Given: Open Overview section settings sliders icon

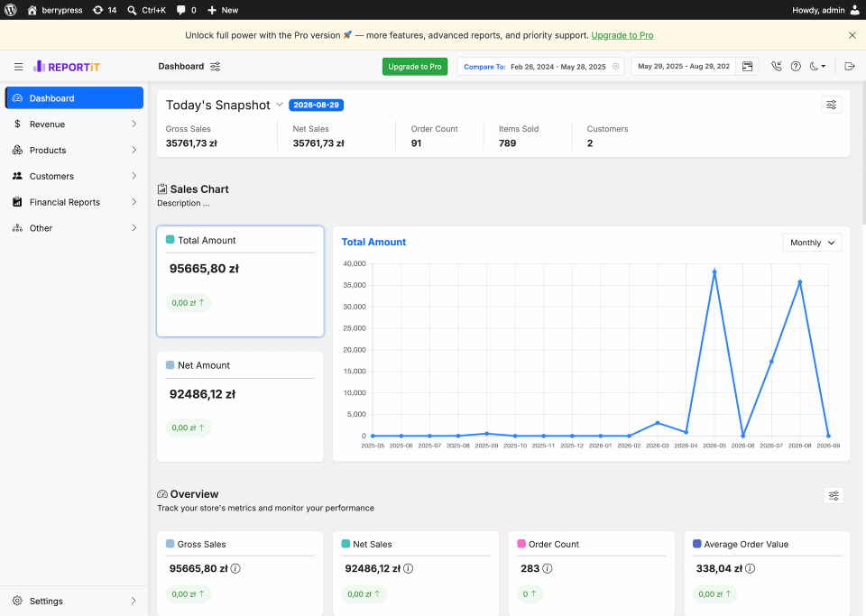Looking at the screenshot, I should pyautogui.click(x=834, y=496).
